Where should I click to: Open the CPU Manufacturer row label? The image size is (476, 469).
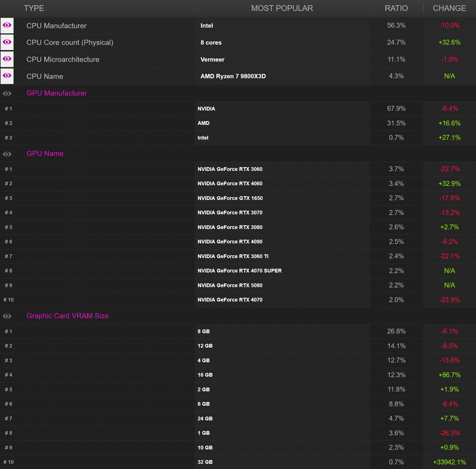click(56, 26)
